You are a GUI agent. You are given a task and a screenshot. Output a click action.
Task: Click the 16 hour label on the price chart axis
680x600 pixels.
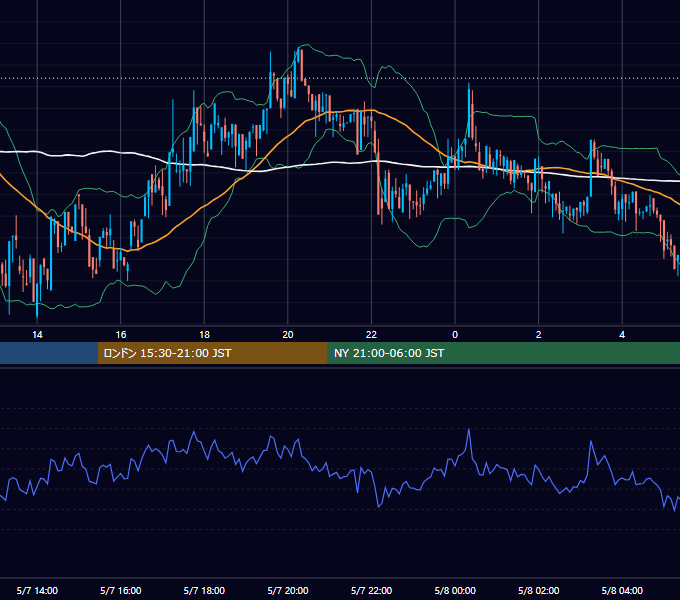click(121, 335)
